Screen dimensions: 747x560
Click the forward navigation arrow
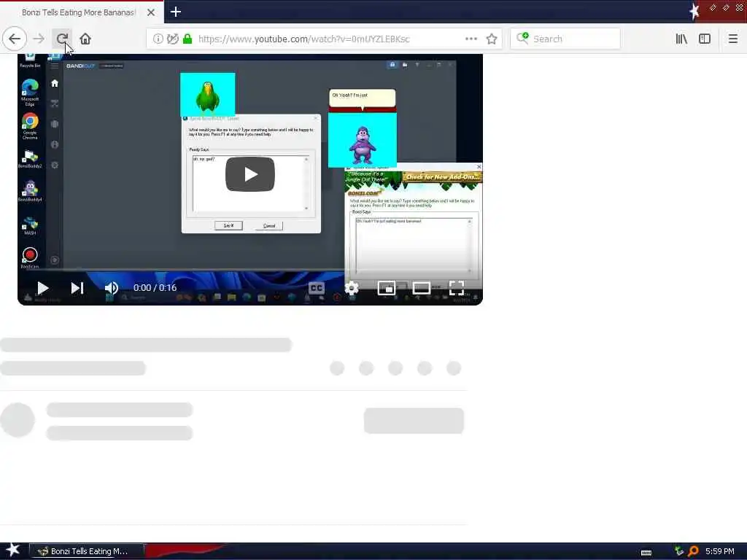pos(39,39)
